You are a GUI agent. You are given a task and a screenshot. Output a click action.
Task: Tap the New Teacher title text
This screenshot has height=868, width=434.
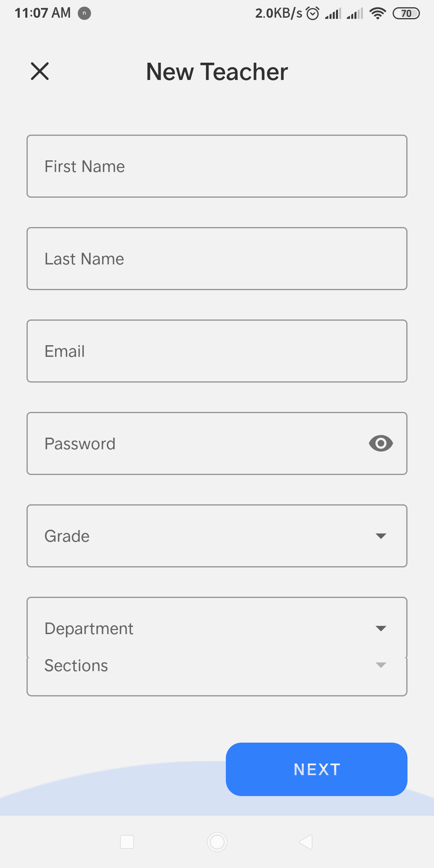coord(217,72)
